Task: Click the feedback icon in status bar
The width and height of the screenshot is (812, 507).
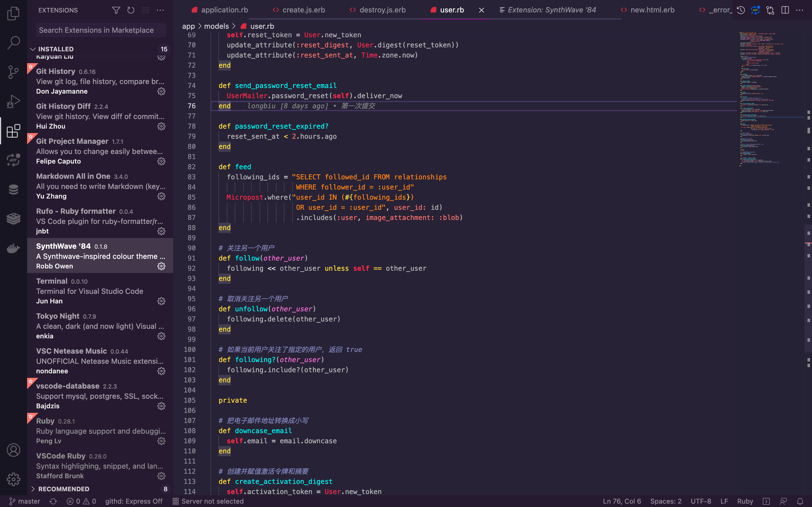Action: pyautogui.click(x=783, y=501)
